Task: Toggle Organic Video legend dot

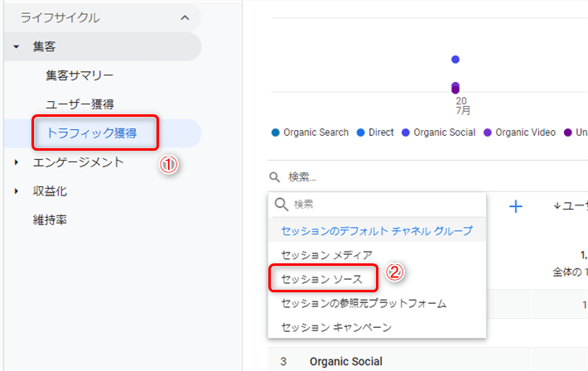Action: 488,132
